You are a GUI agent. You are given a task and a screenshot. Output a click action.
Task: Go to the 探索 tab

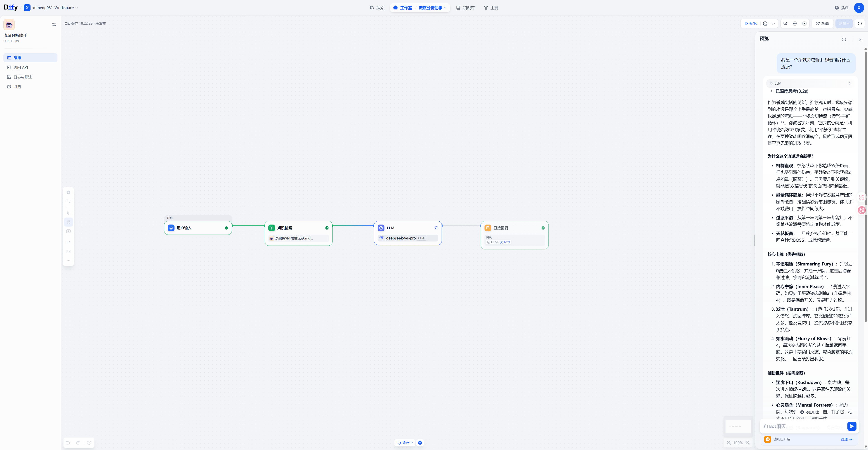click(x=377, y=8)
